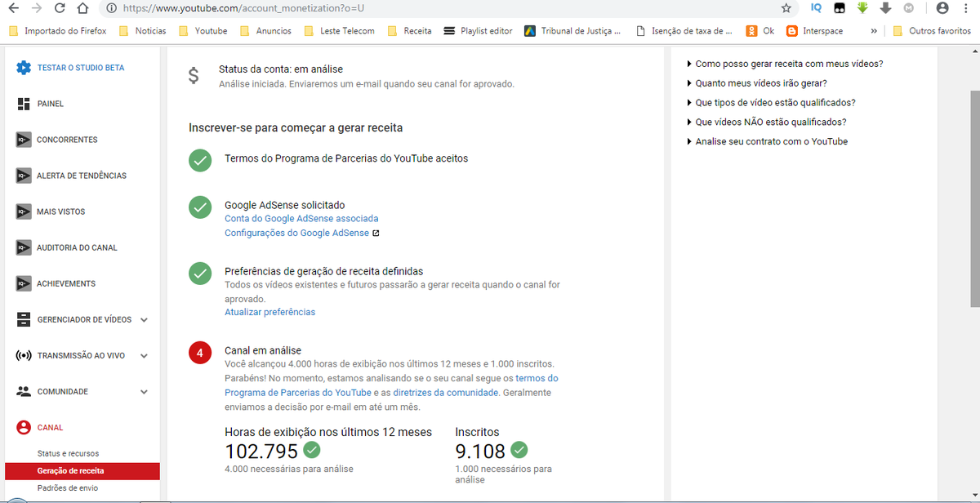
Task: Select Geração de receita menu item
Action: click(x=82, y=471)
